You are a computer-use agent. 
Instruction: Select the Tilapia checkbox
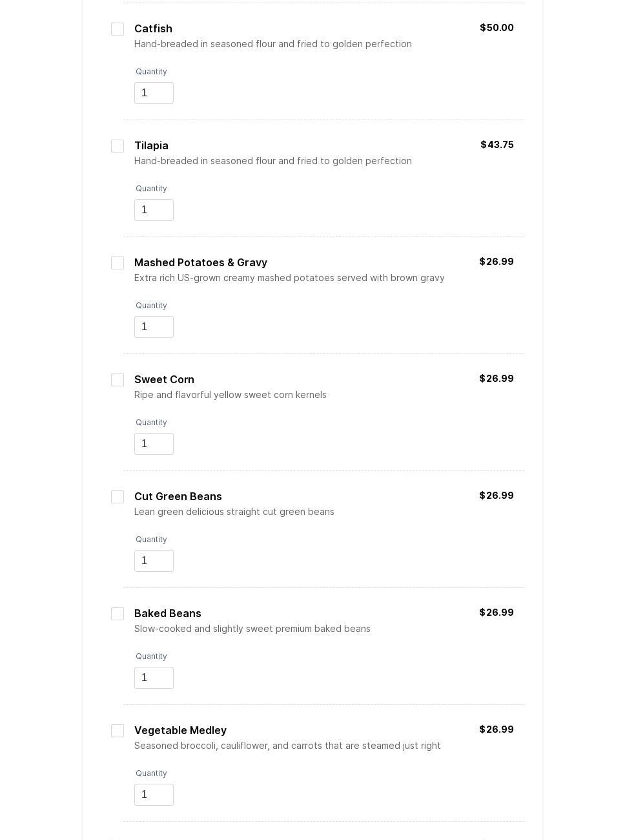[x=118, y=146]
